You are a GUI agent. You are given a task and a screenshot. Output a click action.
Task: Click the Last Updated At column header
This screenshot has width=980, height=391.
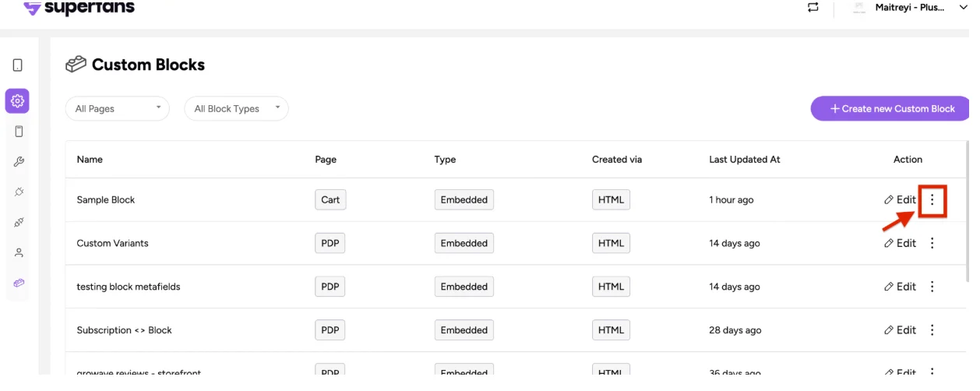click(x=744, y=160)
